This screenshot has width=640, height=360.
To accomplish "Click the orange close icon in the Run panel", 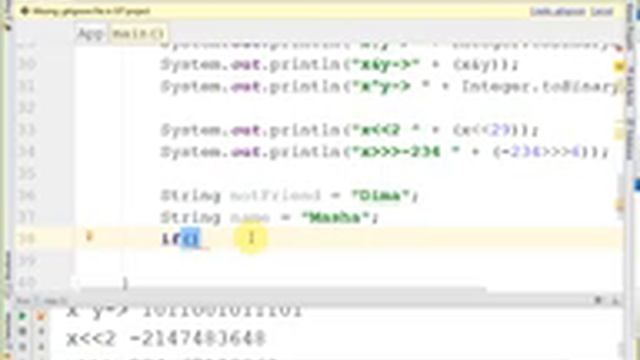I will point(40,316).
